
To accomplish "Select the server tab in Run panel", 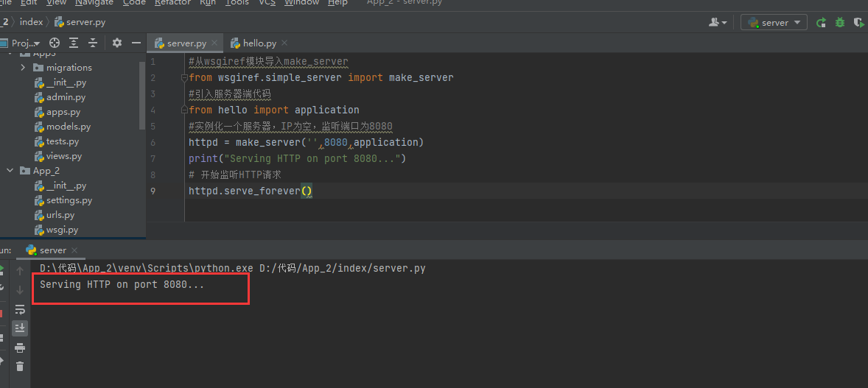I will (52, 250).
